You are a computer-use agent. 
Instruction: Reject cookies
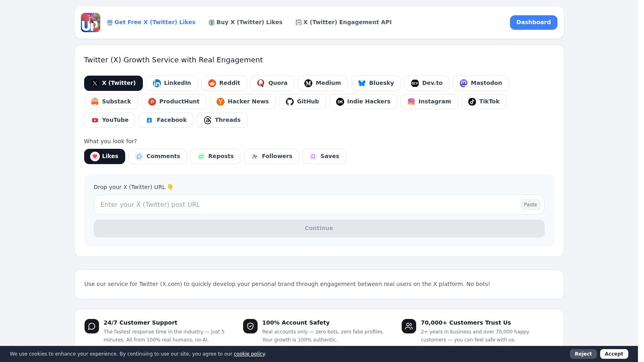[x=583, y=354]
